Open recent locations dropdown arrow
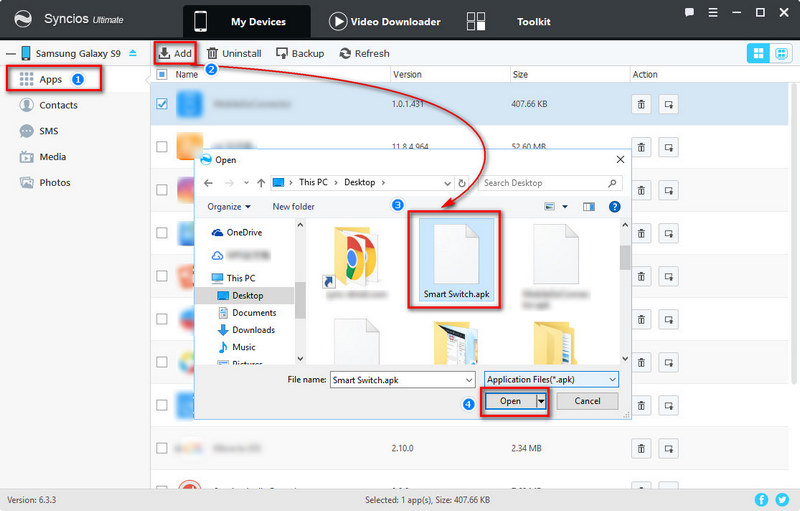This screenshot has width=800, height=511. click(x=246, y=183)
